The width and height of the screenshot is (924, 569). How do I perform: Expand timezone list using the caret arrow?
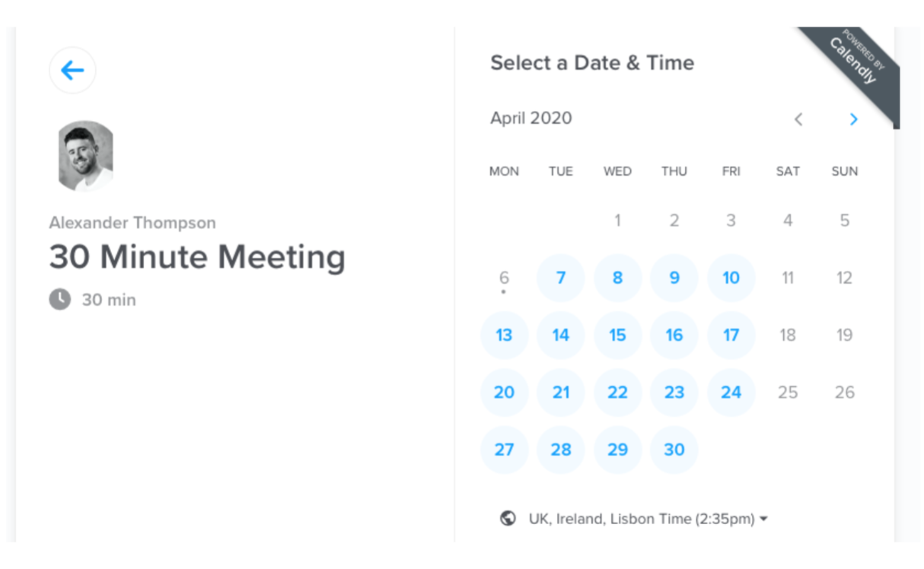(x=763, y=520)
